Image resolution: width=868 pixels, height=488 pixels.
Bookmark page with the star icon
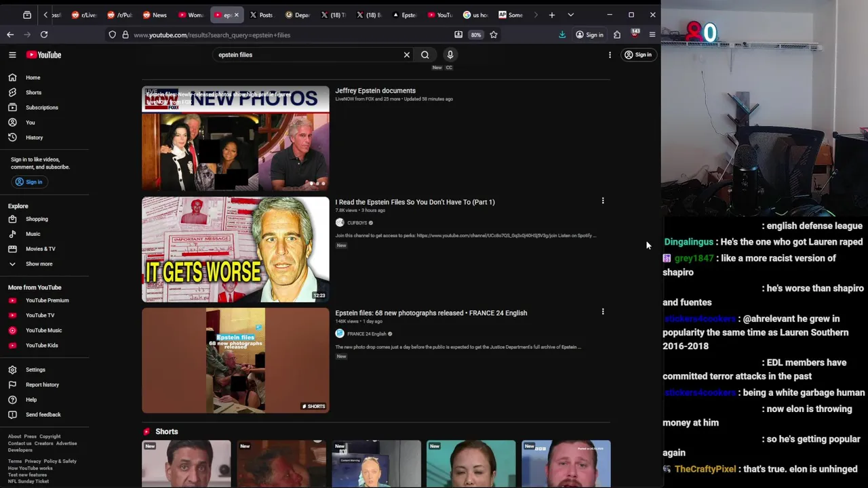pos(494,35)
